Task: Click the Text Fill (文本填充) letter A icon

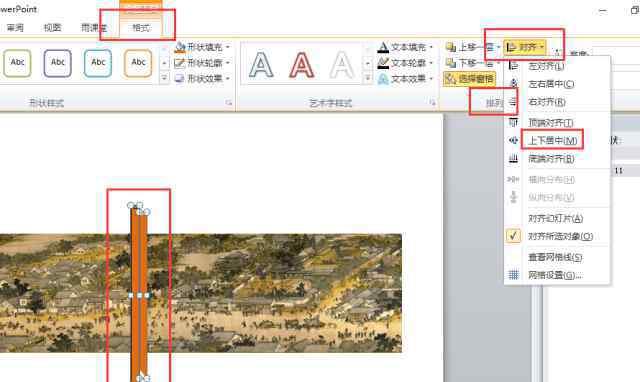Action: coord(383,47)
